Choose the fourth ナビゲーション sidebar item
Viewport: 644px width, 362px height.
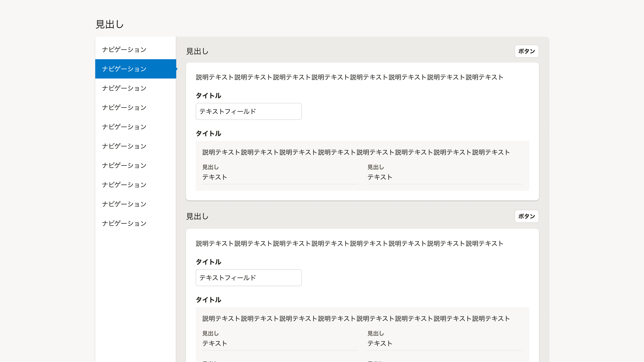tap(124, 107)
